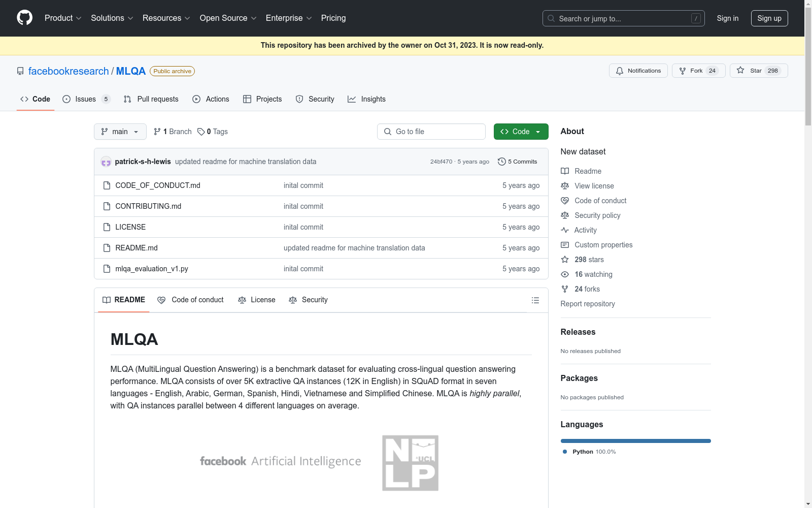Click the eye icon beside 16 watching
The image size is (812, 508).
pos(565,274)
